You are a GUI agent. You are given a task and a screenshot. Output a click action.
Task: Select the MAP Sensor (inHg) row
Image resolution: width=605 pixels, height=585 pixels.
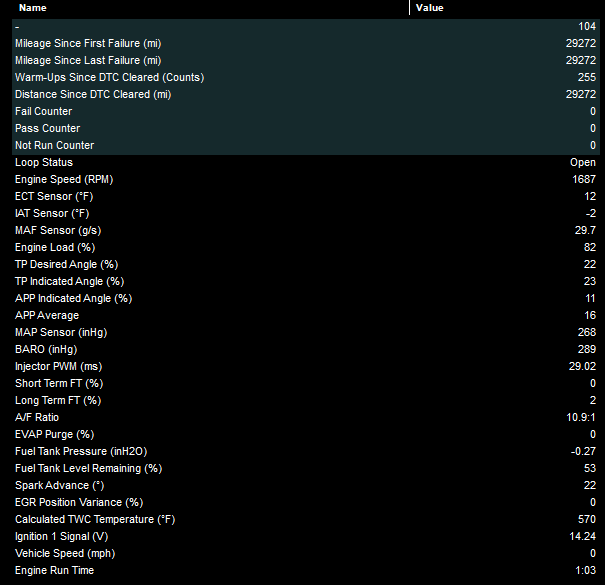306,332
